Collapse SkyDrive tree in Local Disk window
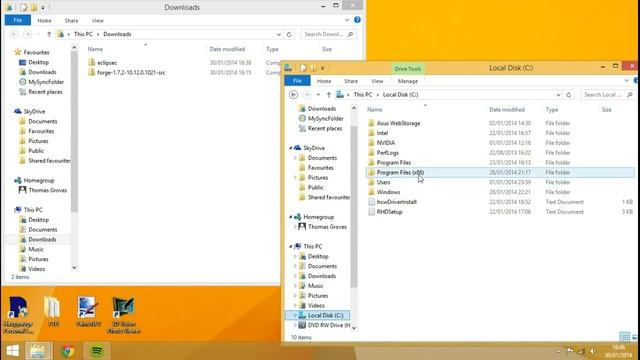The height and width of the screenshot is (360, 640). (x=291, y=148)
